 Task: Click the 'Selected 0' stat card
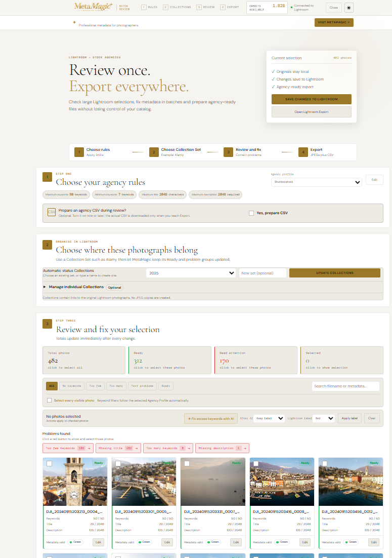[342, 360]
